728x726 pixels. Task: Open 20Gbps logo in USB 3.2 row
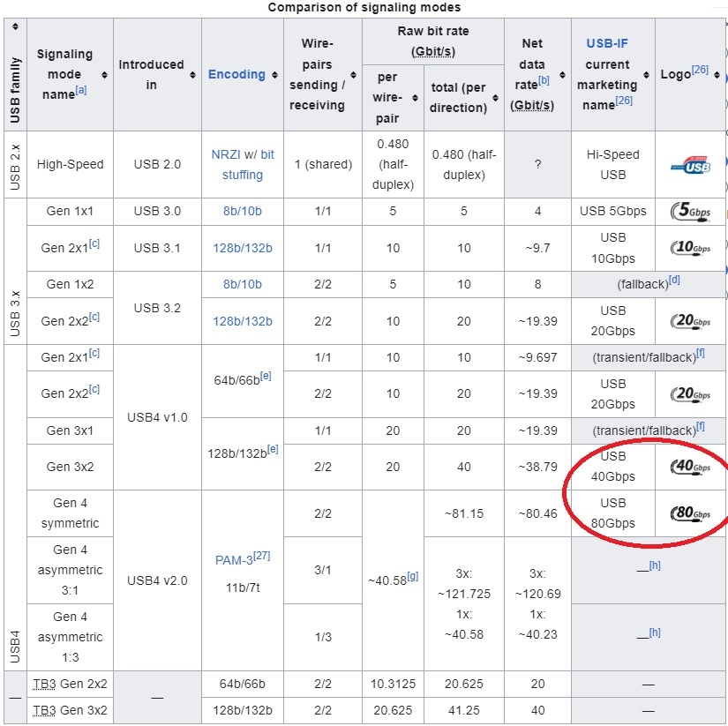(x=690, y=321)
